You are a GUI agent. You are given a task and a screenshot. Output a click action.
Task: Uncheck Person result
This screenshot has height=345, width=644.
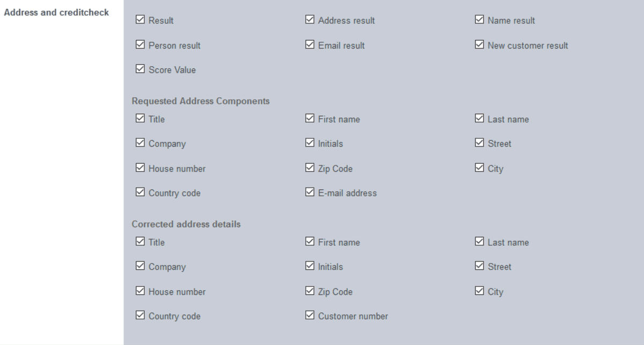click(x=140, y=45)
